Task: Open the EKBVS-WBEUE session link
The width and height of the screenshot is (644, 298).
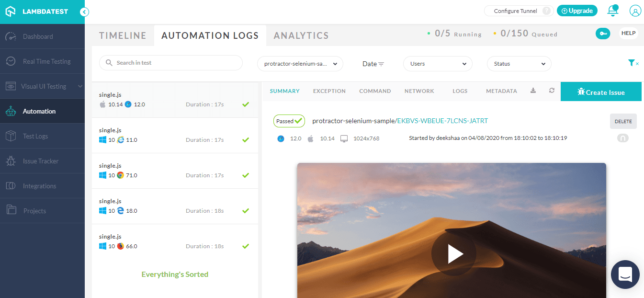Action: (442, 121)
